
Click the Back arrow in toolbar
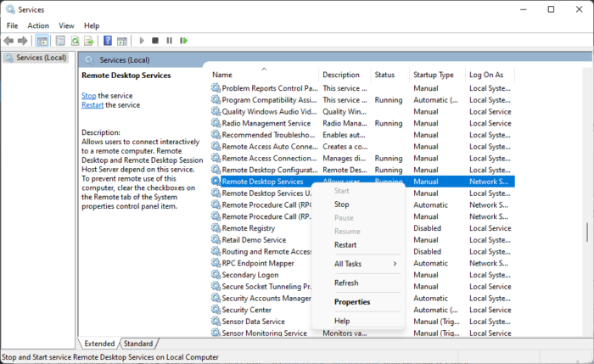[9, 40]
